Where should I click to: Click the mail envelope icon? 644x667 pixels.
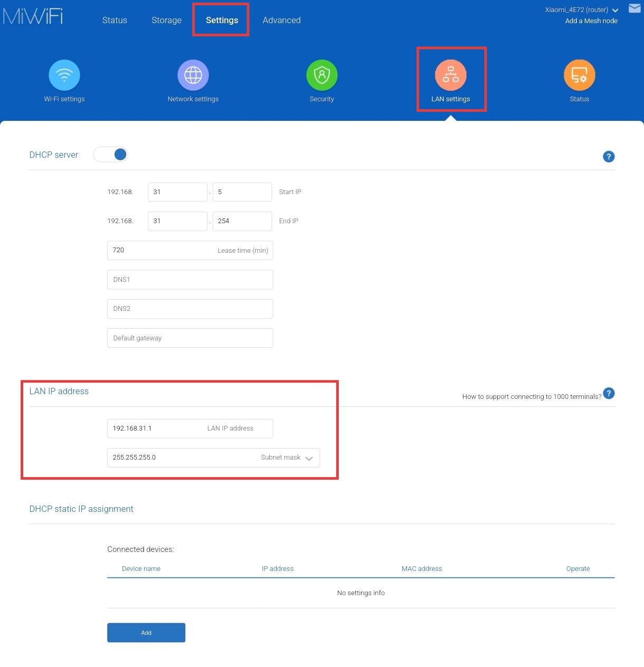tap(634, 8)
